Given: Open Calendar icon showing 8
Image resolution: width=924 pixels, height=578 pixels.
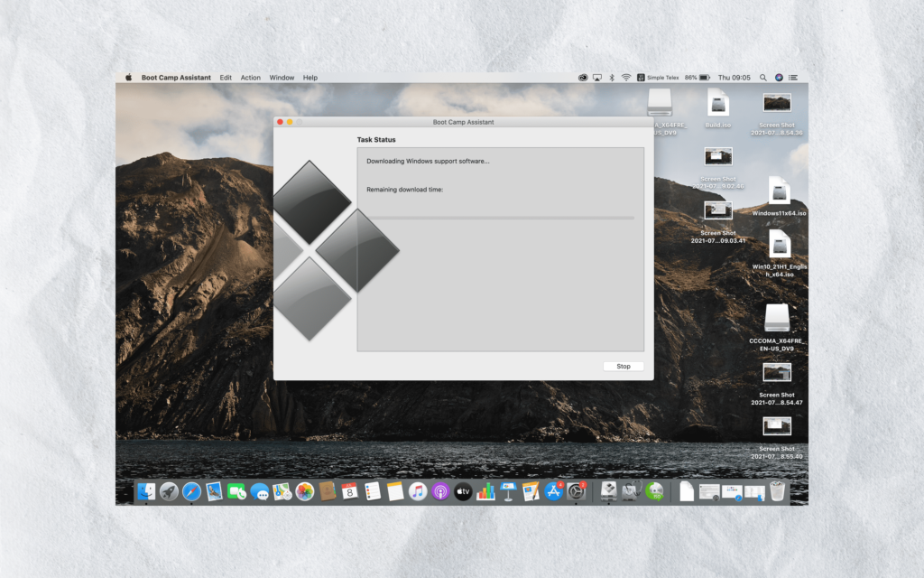Looking at the screenshot, I should 349,491.
